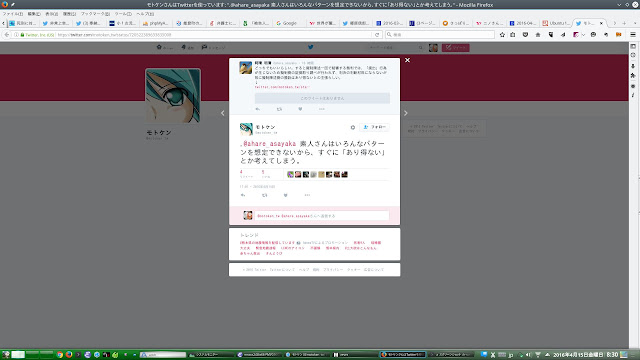Open the ツール menu
This screenshot has height=360, width=640.
click(x=123, y=14)
